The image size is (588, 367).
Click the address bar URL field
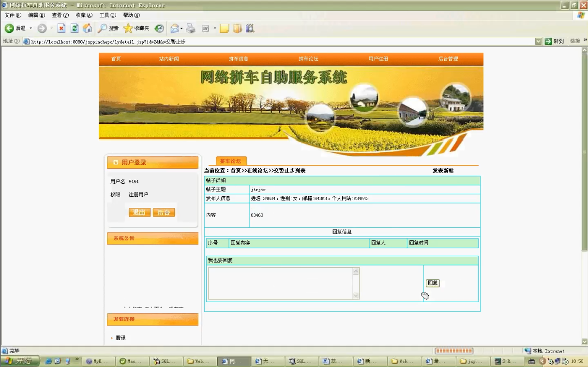click(x=283, y=42)
